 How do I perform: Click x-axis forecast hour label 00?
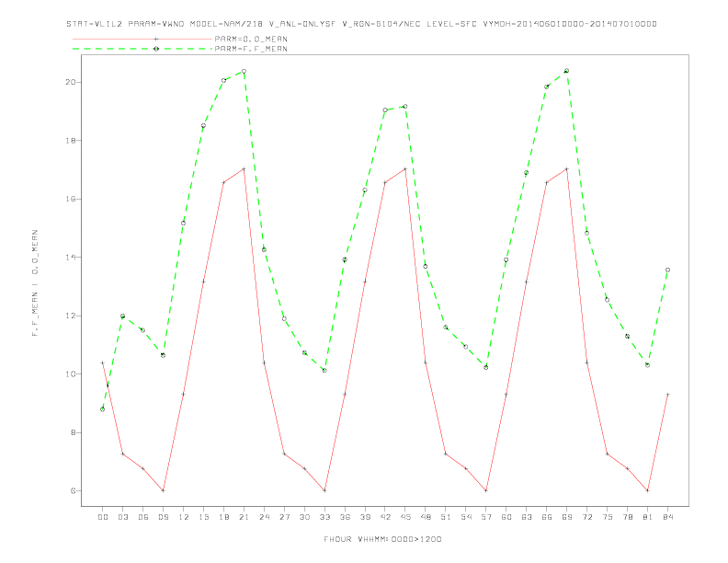pos(103,517)
